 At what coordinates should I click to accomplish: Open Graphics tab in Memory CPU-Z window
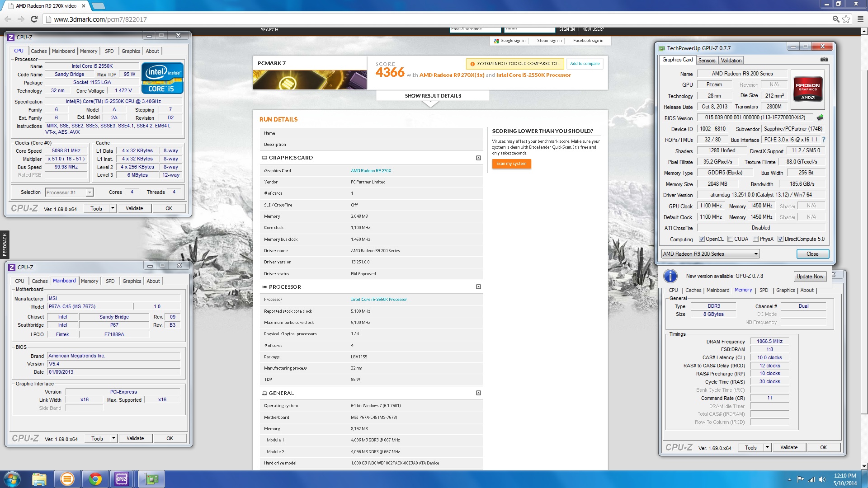click(x=785, y=290)
